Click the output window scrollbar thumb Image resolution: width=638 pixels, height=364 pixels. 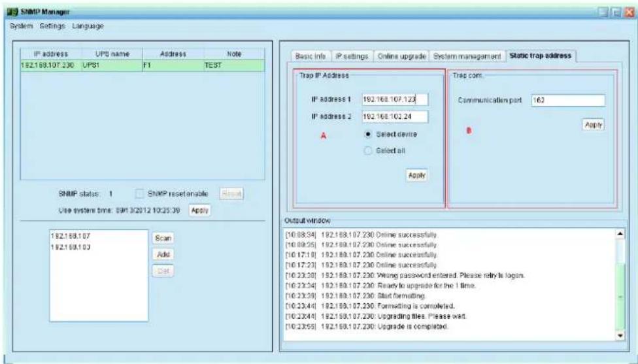coord(620,297)
